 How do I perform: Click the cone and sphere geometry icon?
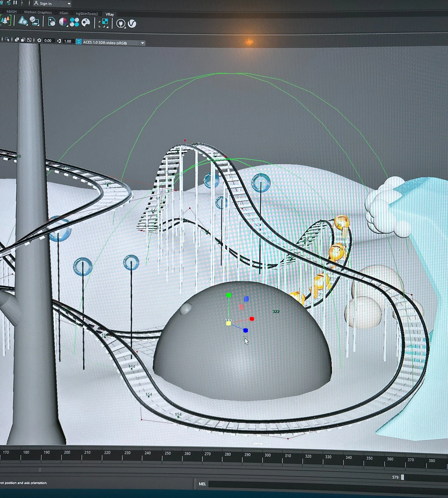(23, 21)
